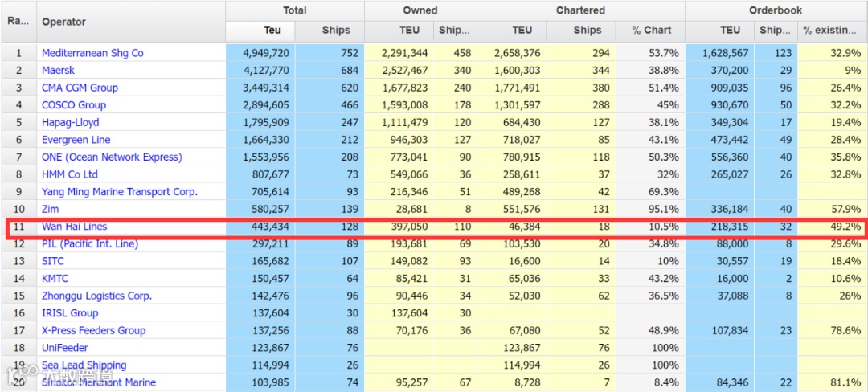
Task: Sort by the Orderbook Ships column header
Action: pyautogui.click(x=776, y=31)
